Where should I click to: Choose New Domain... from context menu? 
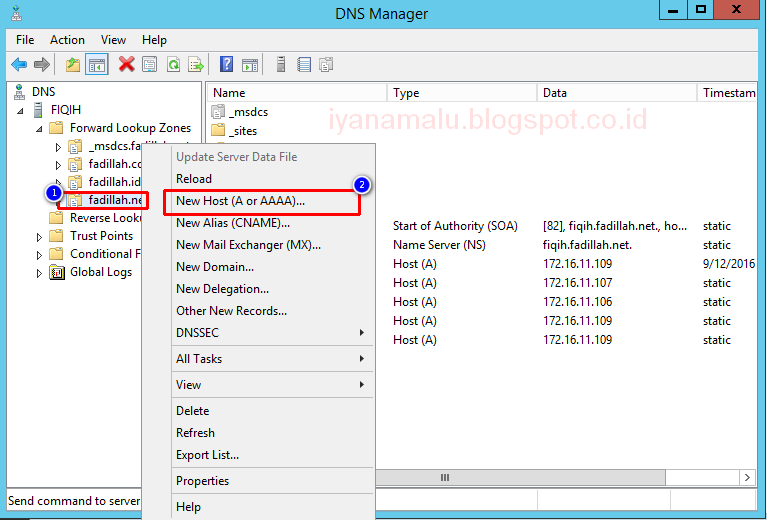(x=273, y=267)
